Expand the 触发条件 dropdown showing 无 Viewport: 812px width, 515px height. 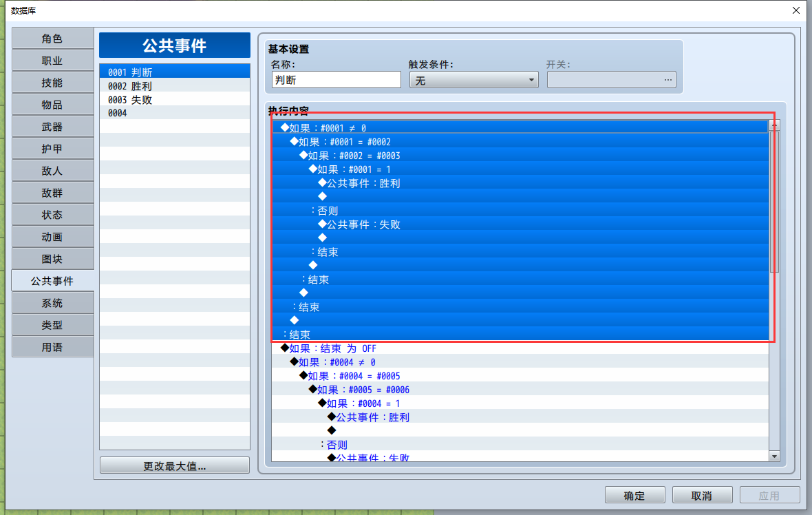click(x=474, y=80)
